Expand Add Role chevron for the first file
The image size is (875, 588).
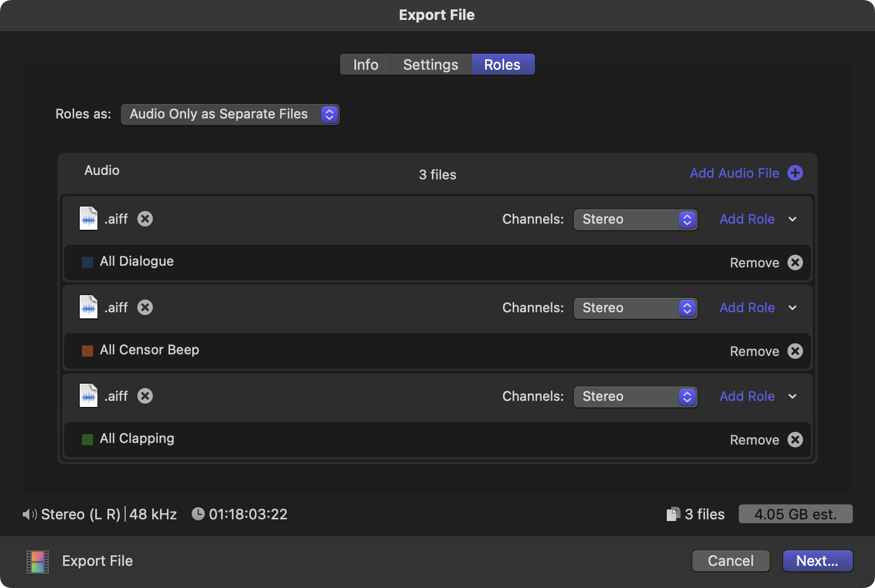click(792, 219)
